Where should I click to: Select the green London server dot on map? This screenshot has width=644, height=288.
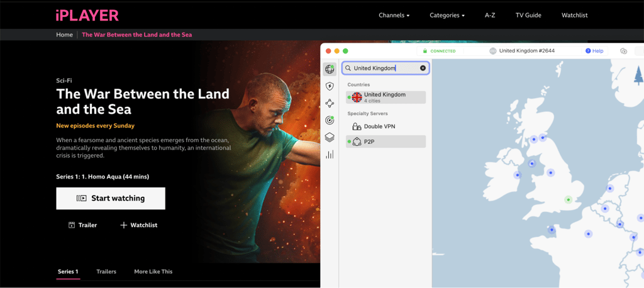pos(569,200)
